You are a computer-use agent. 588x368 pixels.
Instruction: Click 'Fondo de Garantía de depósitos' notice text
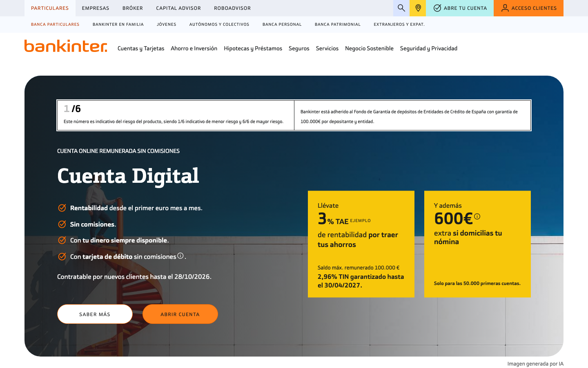409,117
